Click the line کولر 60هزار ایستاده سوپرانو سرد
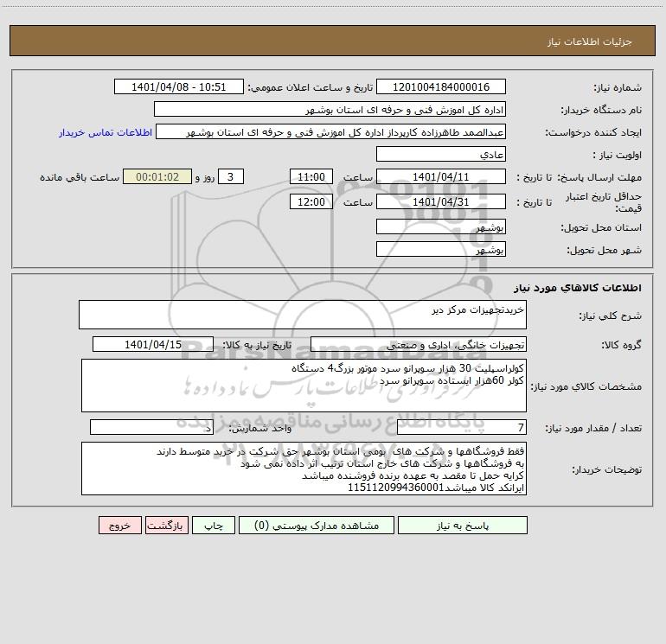666x644 pixels. 451,380
